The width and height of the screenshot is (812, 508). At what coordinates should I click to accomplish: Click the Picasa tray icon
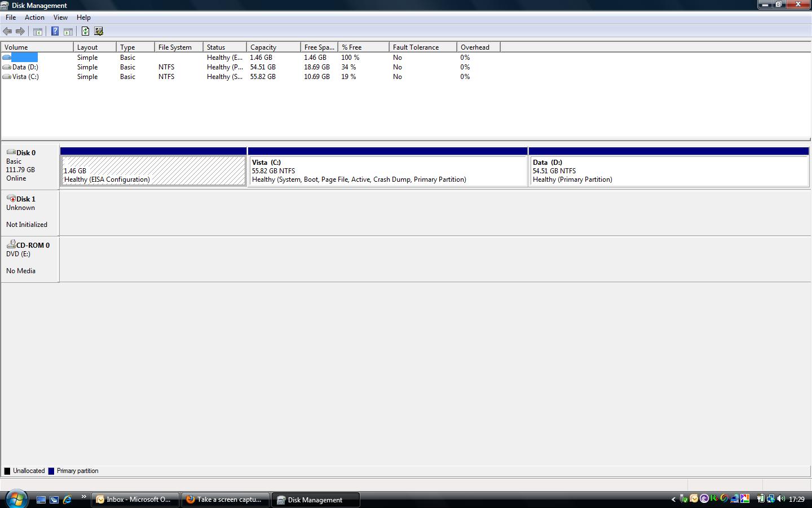745,498
